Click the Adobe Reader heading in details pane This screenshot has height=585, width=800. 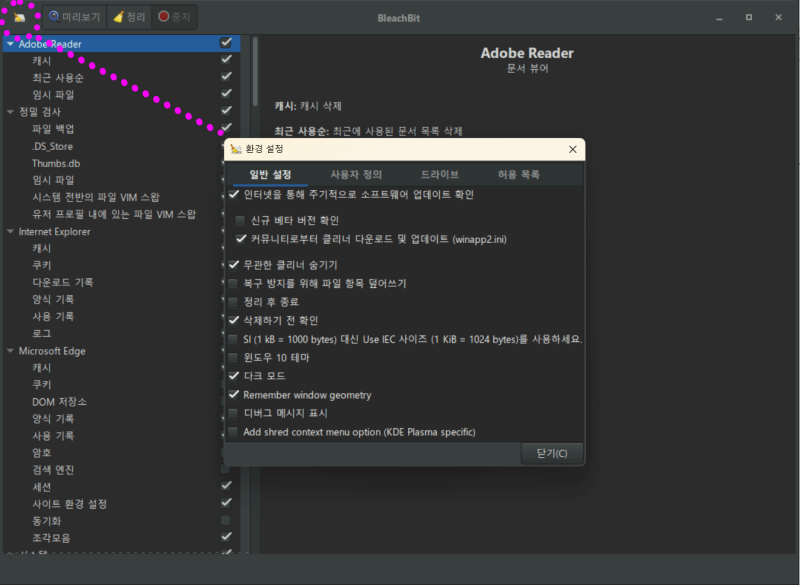[x=527, y=53]
